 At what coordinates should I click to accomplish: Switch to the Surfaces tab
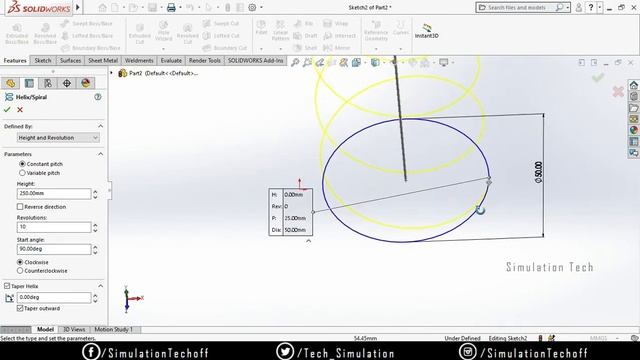coord(70,60)
